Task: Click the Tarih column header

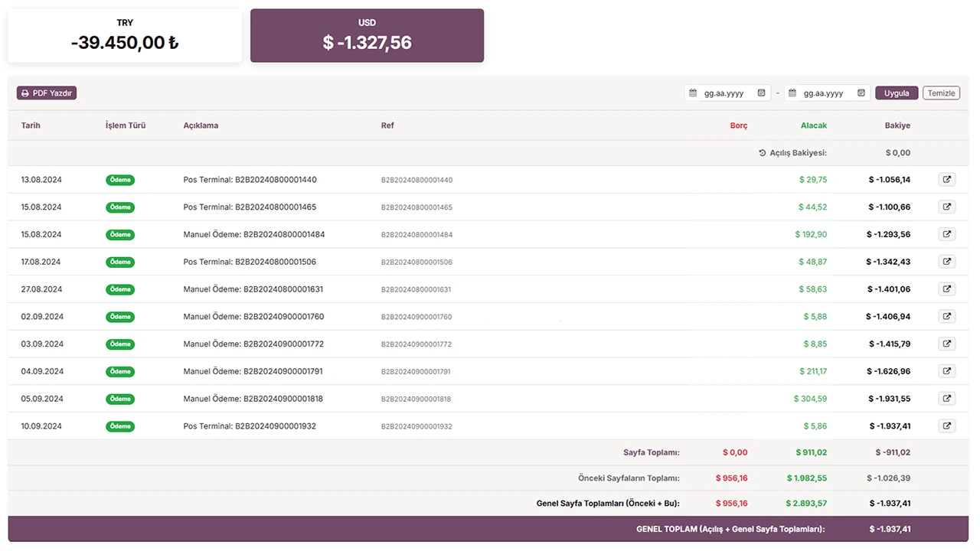Action: [x=31, y=126]
